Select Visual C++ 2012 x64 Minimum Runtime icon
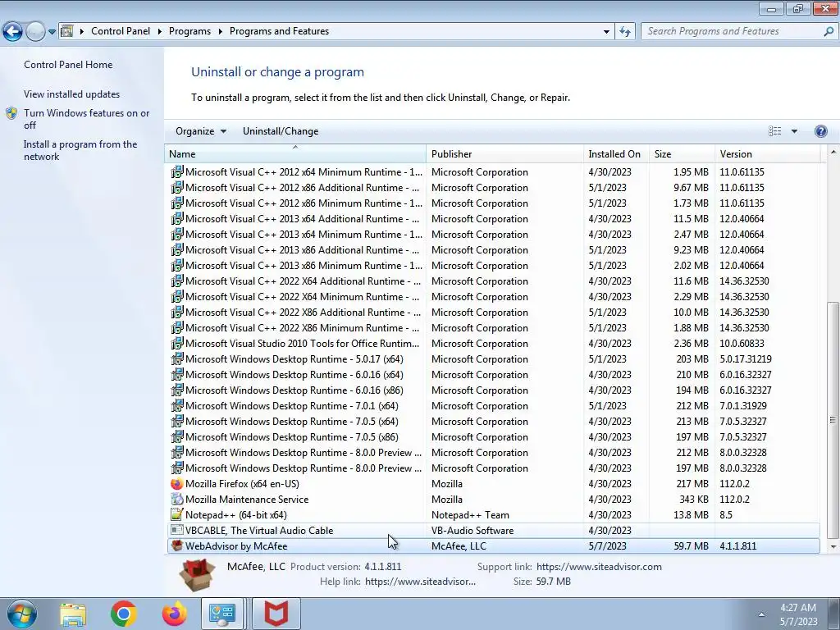Image resolution: width=840 pixels, height=630 pixels. (176, 172)
